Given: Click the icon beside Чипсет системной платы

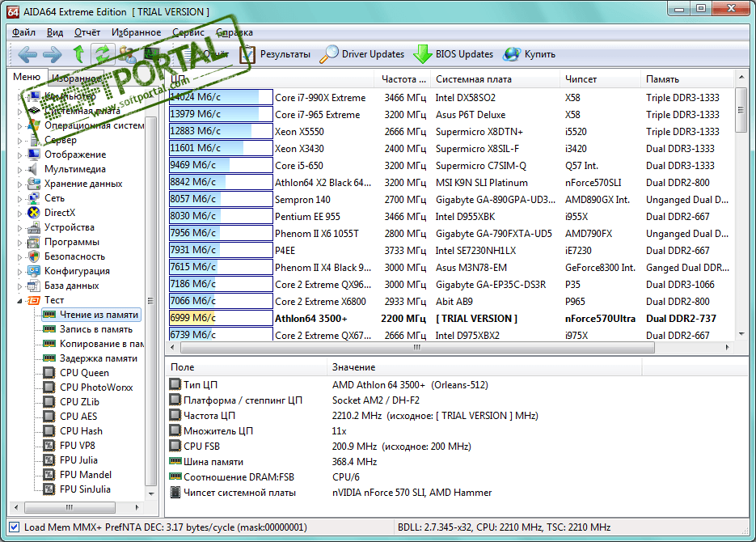Looking at the screenshot, I should [175, 493].
